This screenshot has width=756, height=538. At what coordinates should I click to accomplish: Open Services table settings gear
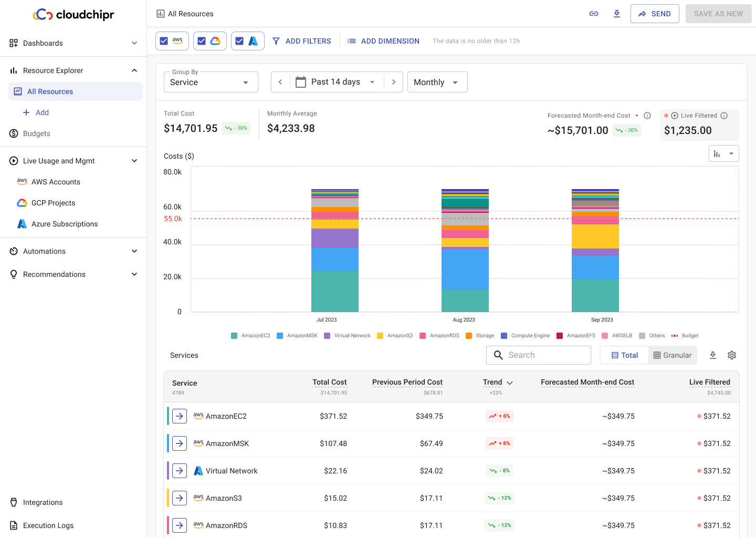click(x=732, y=355)
